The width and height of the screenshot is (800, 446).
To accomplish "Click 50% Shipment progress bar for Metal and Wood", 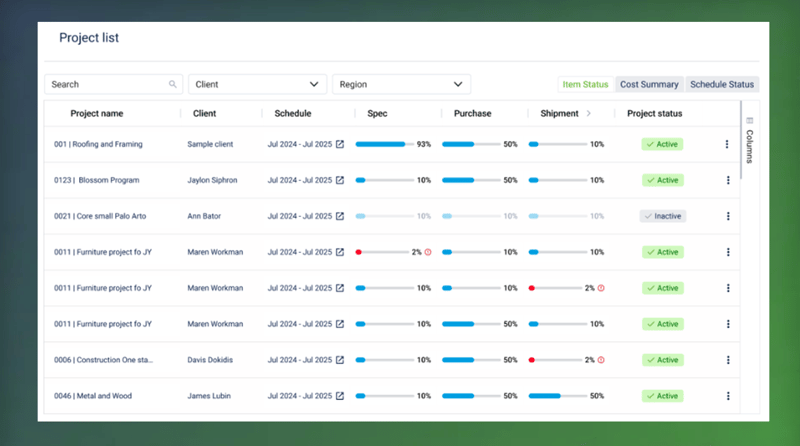I will (x=558, y=396).
